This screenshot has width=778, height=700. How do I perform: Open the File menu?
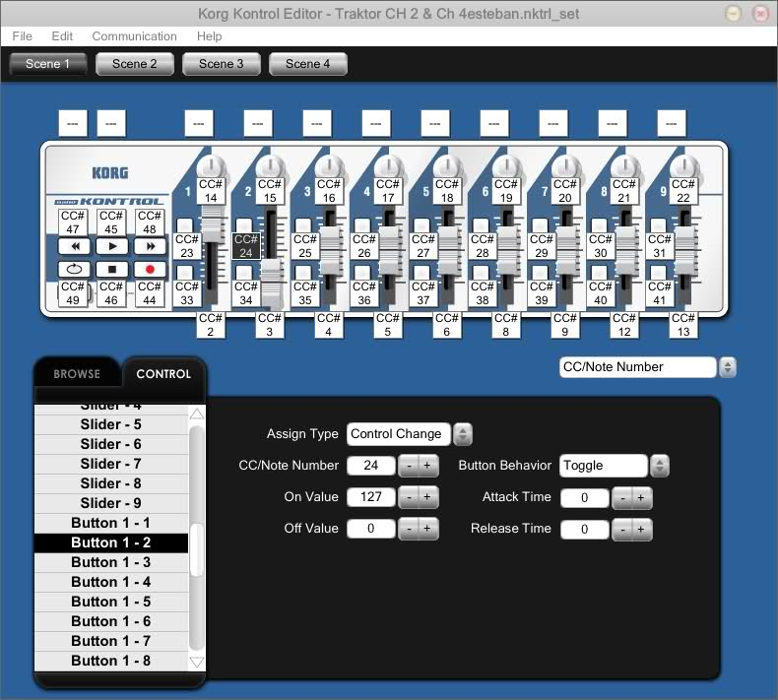(x=23, y=36)
